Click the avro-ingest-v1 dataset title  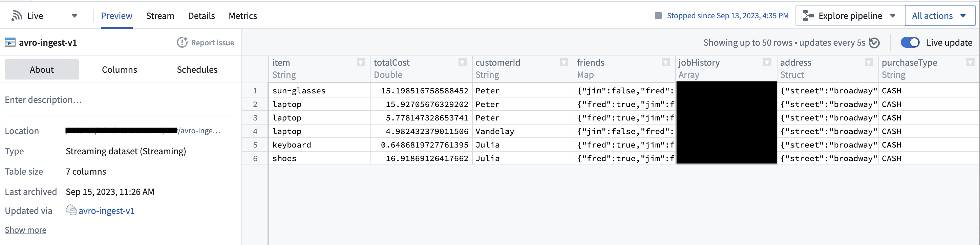48,43
